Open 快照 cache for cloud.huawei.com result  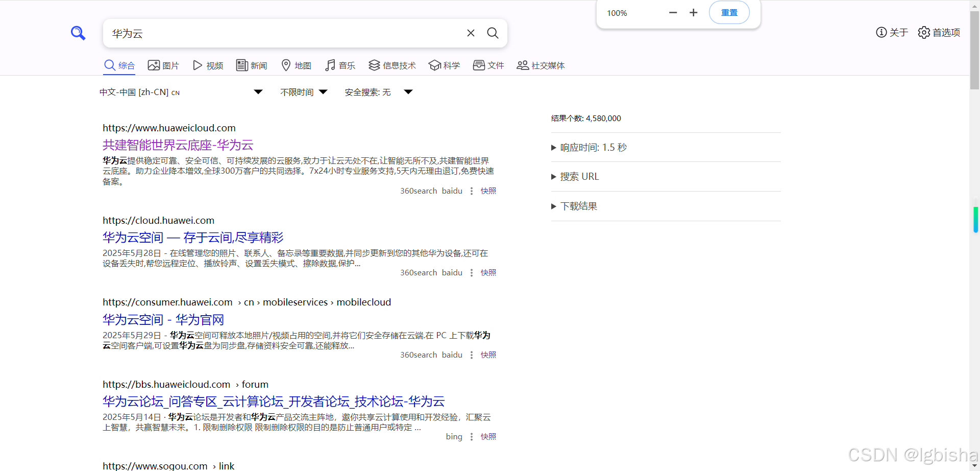click(488, 273)
